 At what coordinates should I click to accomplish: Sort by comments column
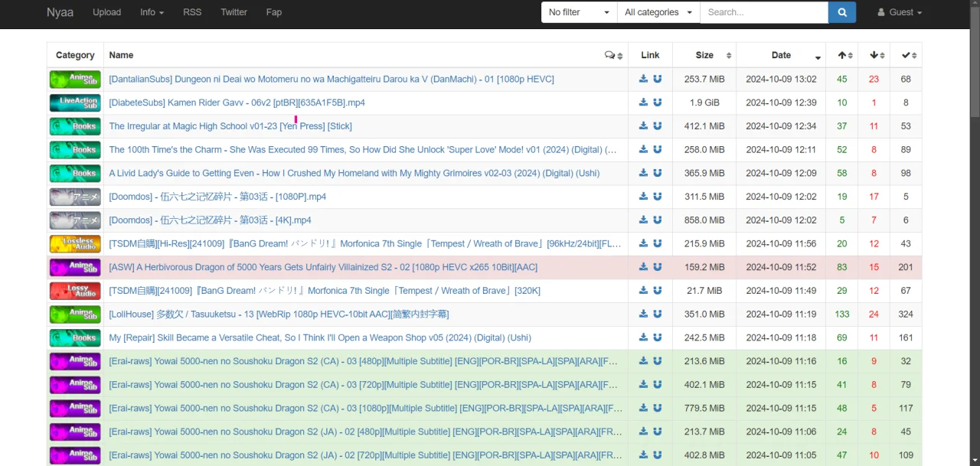[x=613, y=55]
